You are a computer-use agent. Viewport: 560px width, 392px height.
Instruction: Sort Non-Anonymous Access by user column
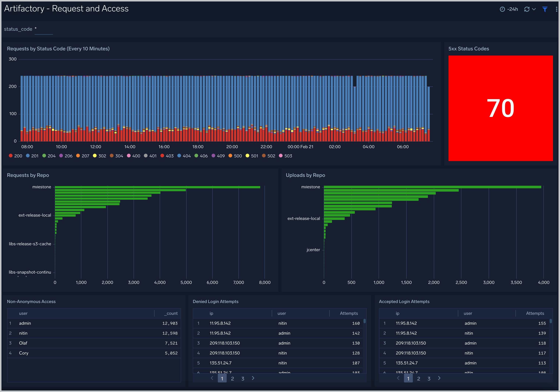(23, 313)
